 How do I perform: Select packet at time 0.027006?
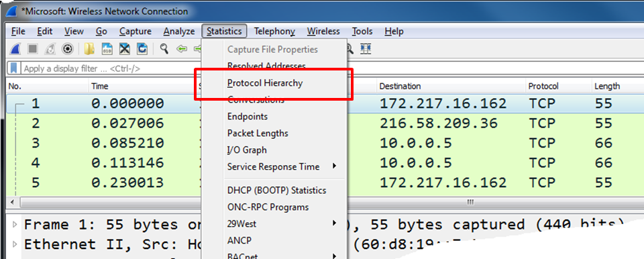325,123
